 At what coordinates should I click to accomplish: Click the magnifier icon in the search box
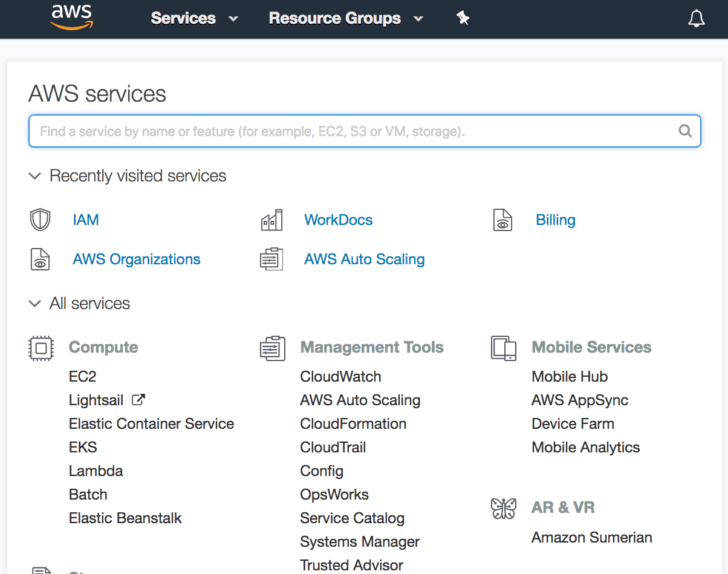pos(685,131)
